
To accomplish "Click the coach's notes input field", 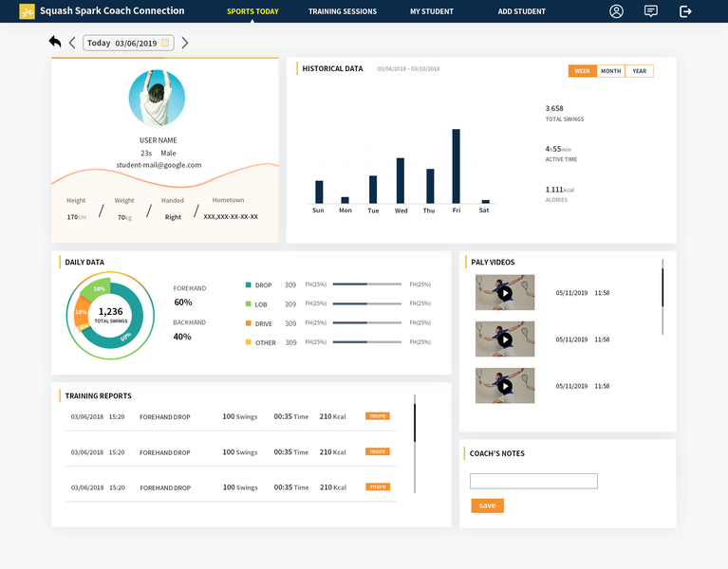I will point(533,481).
